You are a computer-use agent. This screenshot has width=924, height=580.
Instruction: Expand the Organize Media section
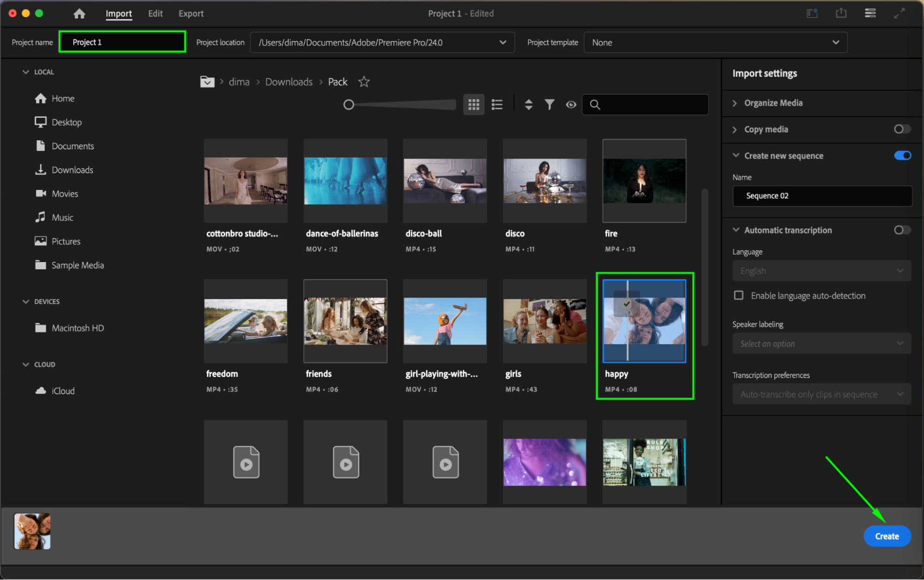click(x=773, y=103)
